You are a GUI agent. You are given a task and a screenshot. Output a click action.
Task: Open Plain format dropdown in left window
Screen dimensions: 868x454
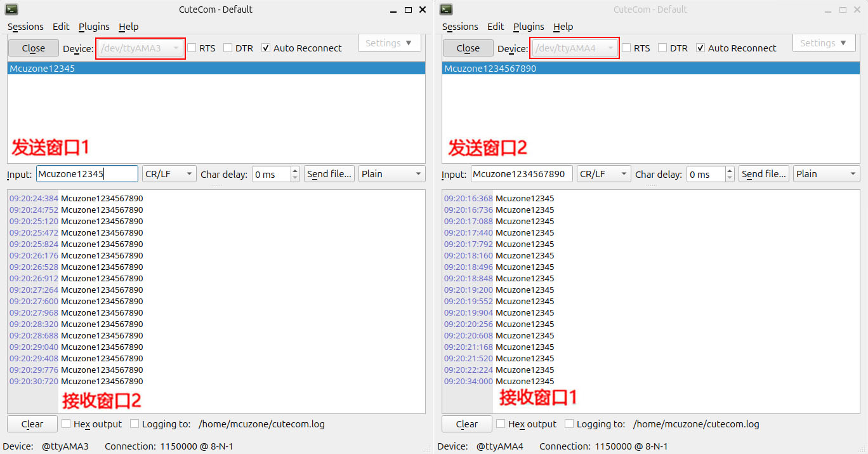[x=392, y=174]
